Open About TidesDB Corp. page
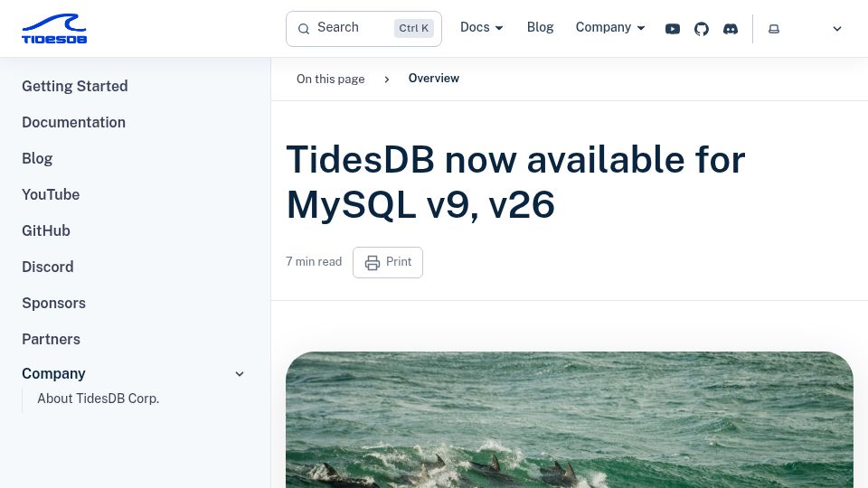This screenshot has width=868, height=488. coord(98,399)
